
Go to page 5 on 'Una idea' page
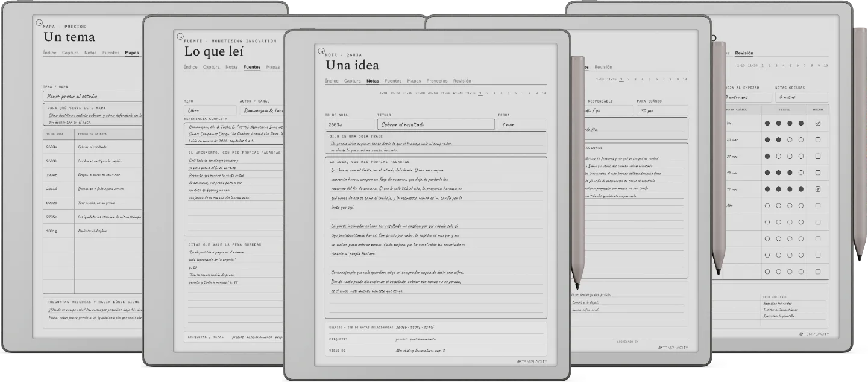point(509,93)
